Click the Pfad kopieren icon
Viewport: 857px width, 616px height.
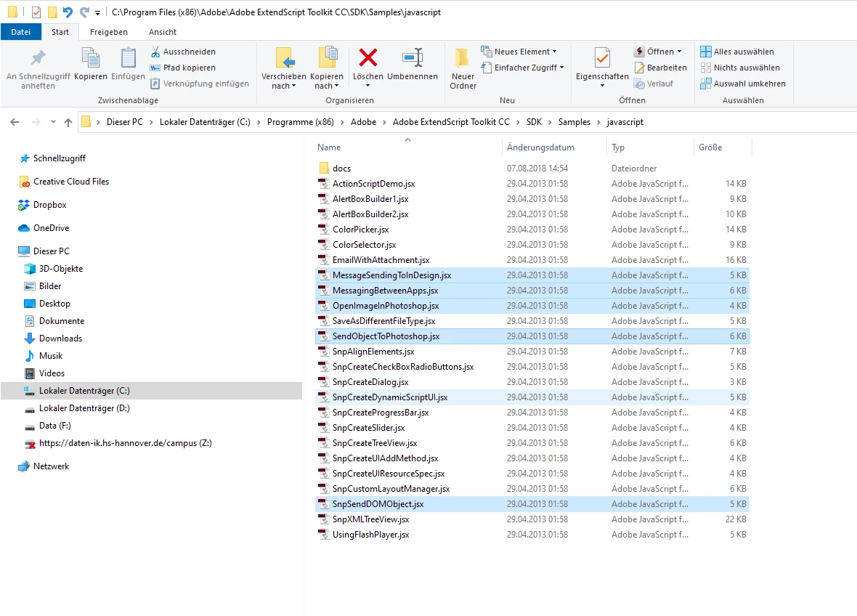pyautogui.click(x=155, y=68)
